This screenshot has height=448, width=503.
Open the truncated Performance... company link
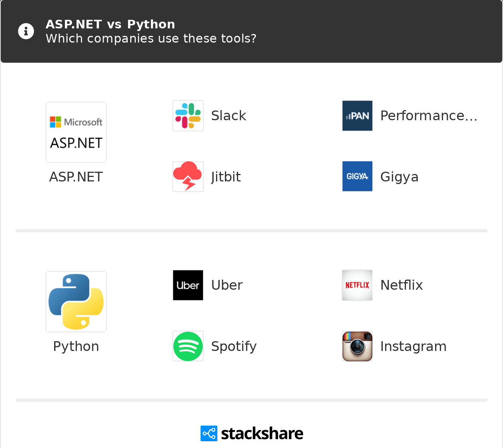click(429, 116)
